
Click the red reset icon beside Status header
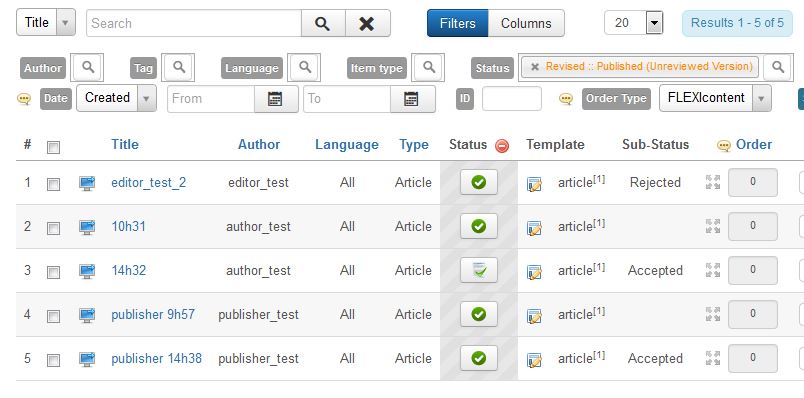502,146
